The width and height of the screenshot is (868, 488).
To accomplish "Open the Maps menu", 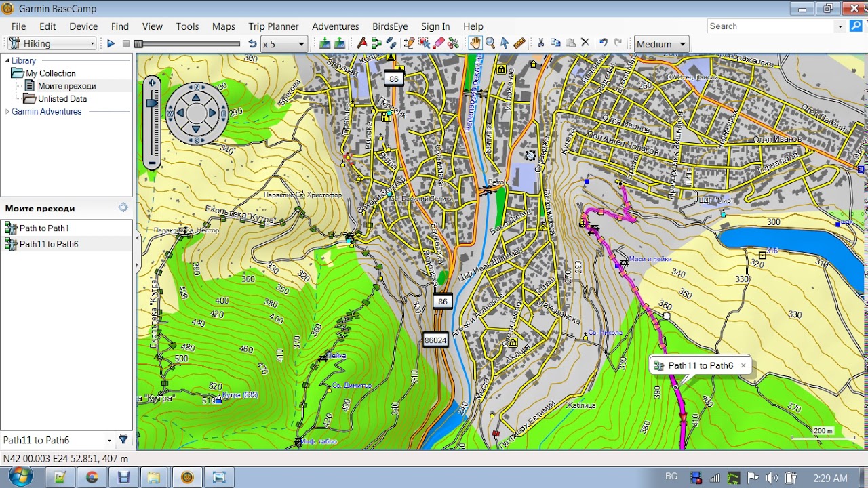I will coord(223,26).
